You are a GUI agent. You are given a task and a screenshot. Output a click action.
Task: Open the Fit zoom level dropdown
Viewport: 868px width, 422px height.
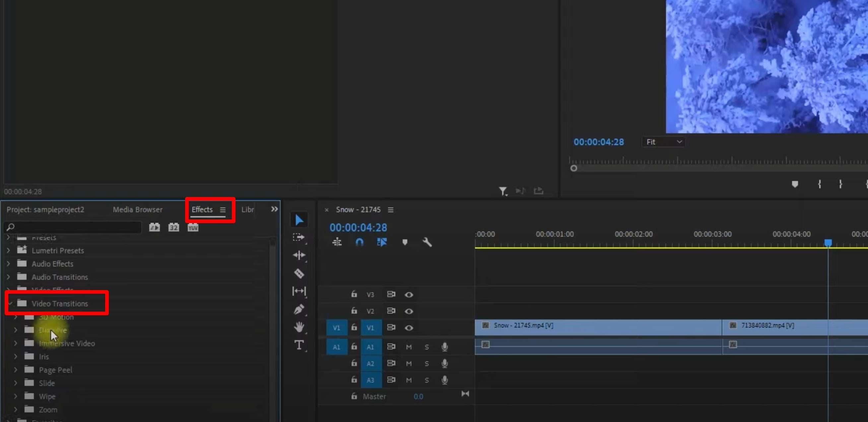(663, 142)
